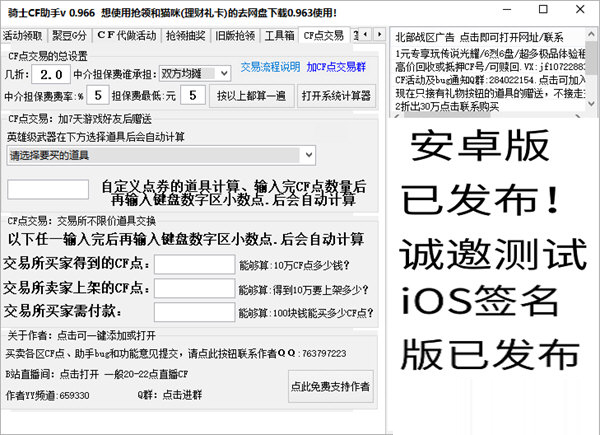600x435 pixels.
Task: Click the ad line 现在只接有礼物按钮的道具
Action: [x=490, y=93]
